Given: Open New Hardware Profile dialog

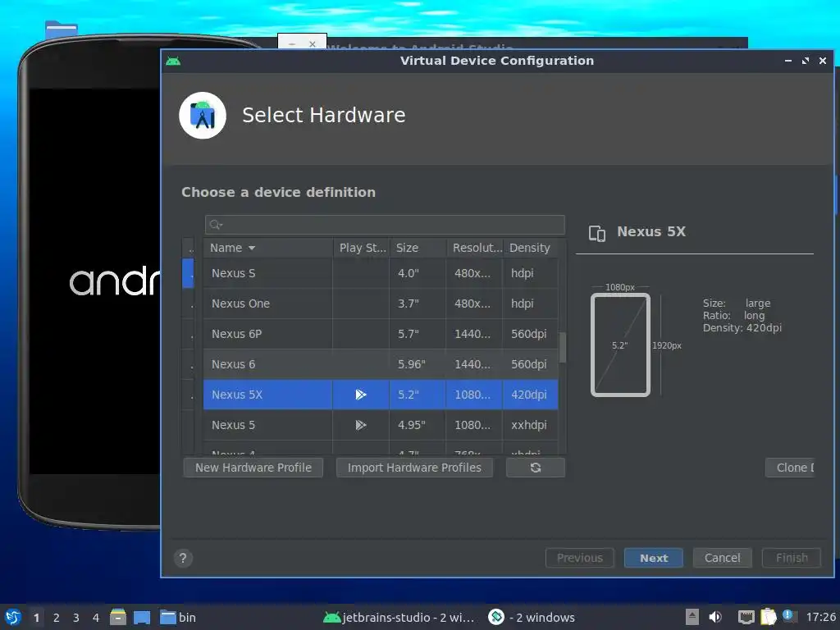Looking at the screenshot, I should [253, 467].
